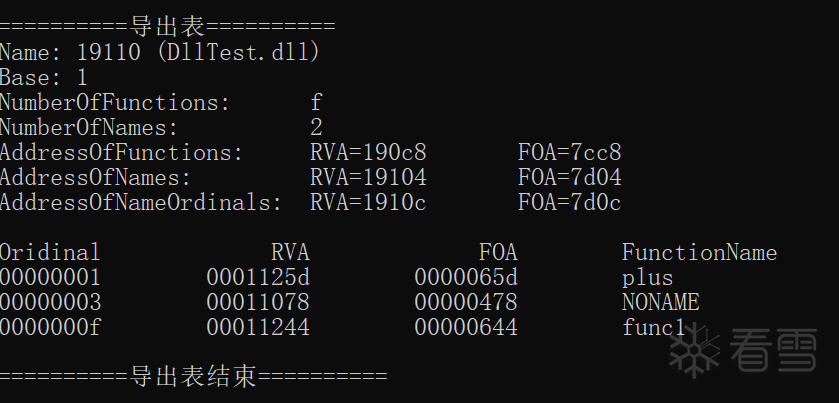Click the 看雪 watermark text
Screen dimensions: 839x403
[x=772, y=352]
